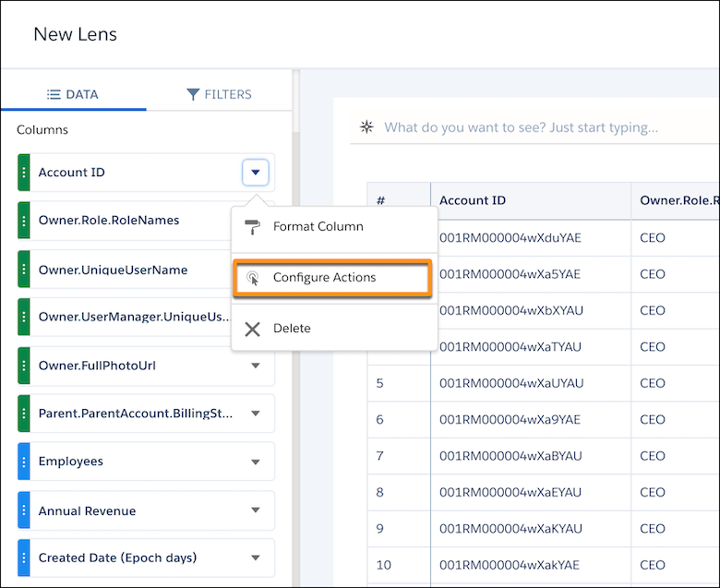Select Created Date (Epoch days) field

[x=147, y=558]
